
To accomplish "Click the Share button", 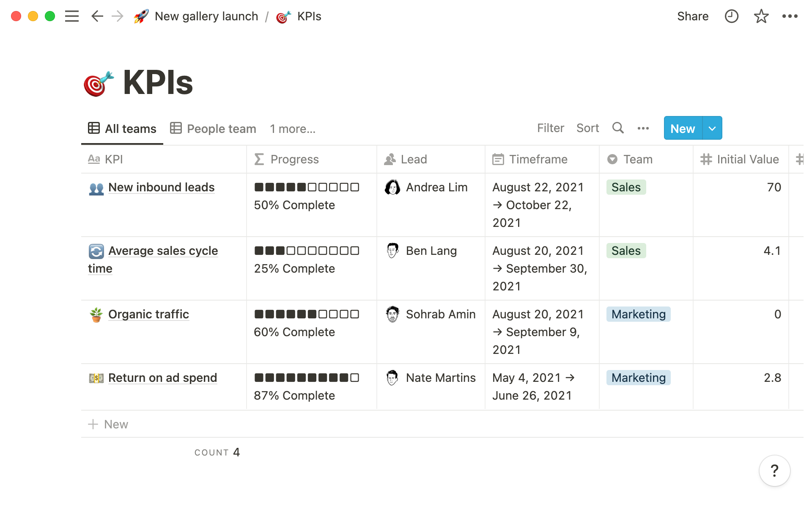I will click(693, 16).
